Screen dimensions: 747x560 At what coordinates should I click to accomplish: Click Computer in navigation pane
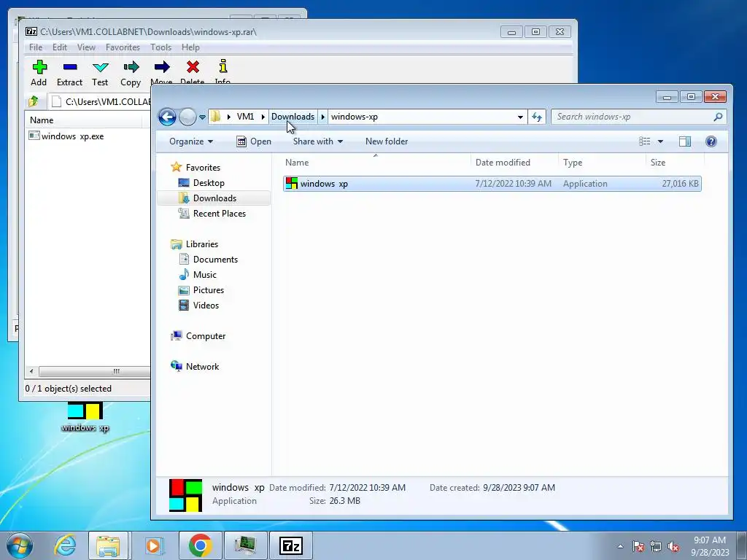(x=198, y=335)
